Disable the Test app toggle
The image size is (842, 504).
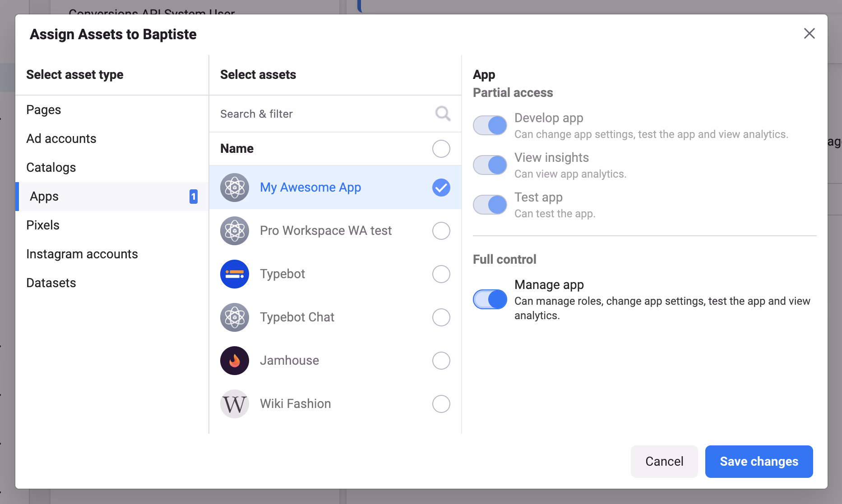coord(490,205)
